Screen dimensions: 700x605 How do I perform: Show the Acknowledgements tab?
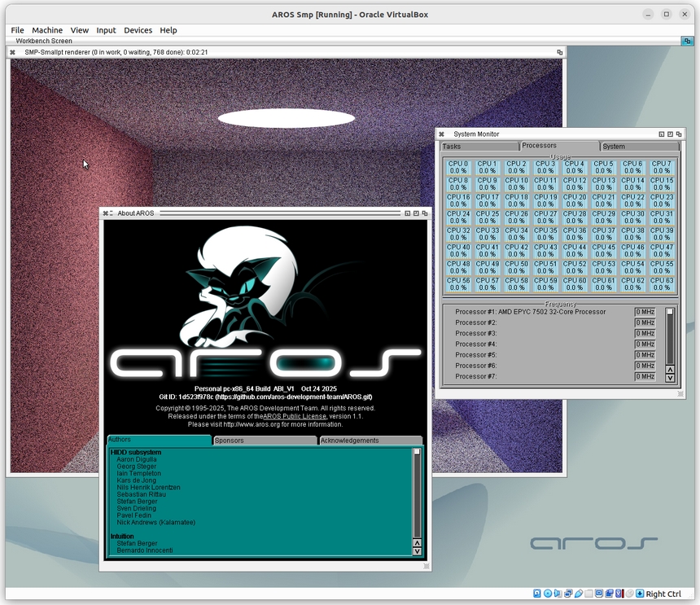pos(370,441)
